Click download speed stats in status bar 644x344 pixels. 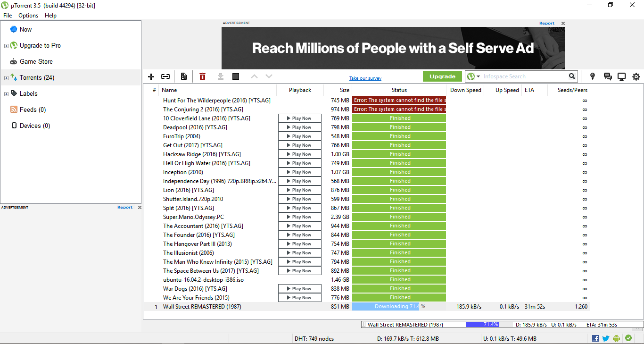(x=408, y=339)
